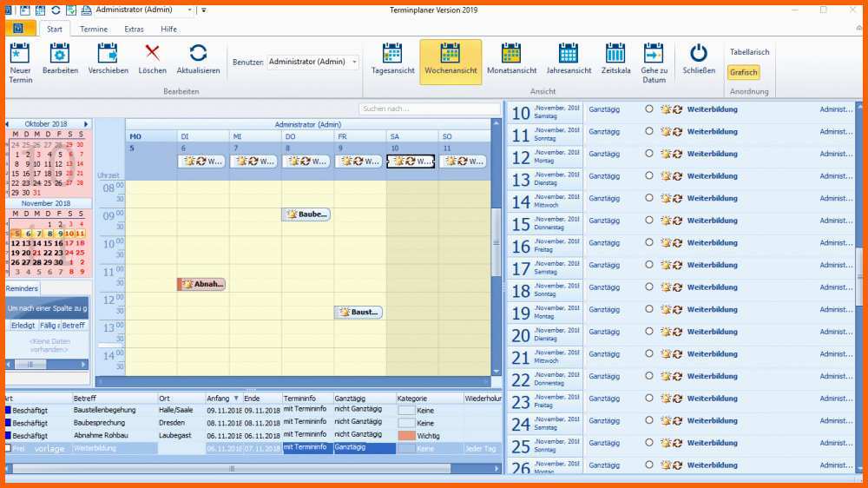
Task: Open the Extras ribbon tab
Action: [x=134, y=29]
